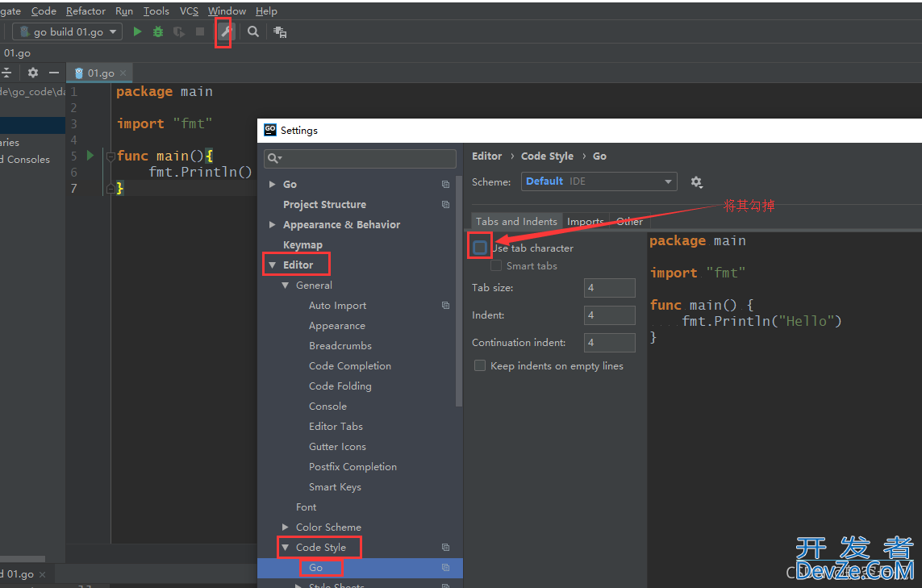Click the copy icon beside Auto Import
This screenshot has width=922, height=588.
[x=446, y=306]
